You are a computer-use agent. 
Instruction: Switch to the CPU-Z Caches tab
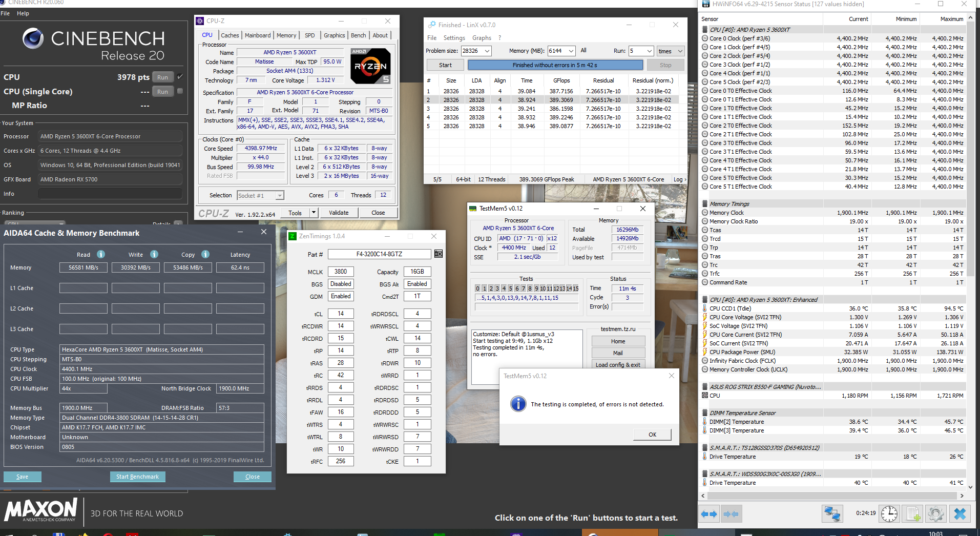click(230, 35)
